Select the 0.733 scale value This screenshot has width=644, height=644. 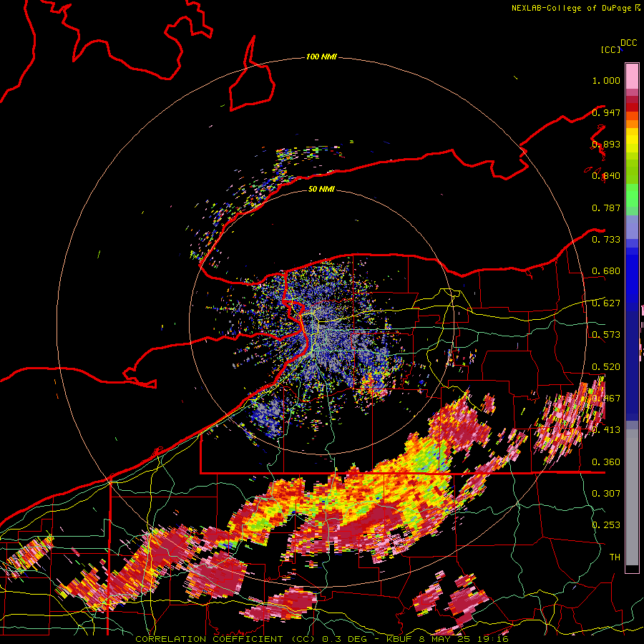click(x=606, y=240)
